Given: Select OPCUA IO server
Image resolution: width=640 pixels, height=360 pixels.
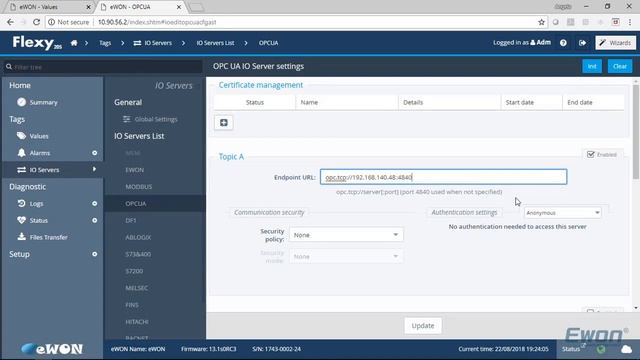Looking at the screenshot, I should tap(136, 203).
